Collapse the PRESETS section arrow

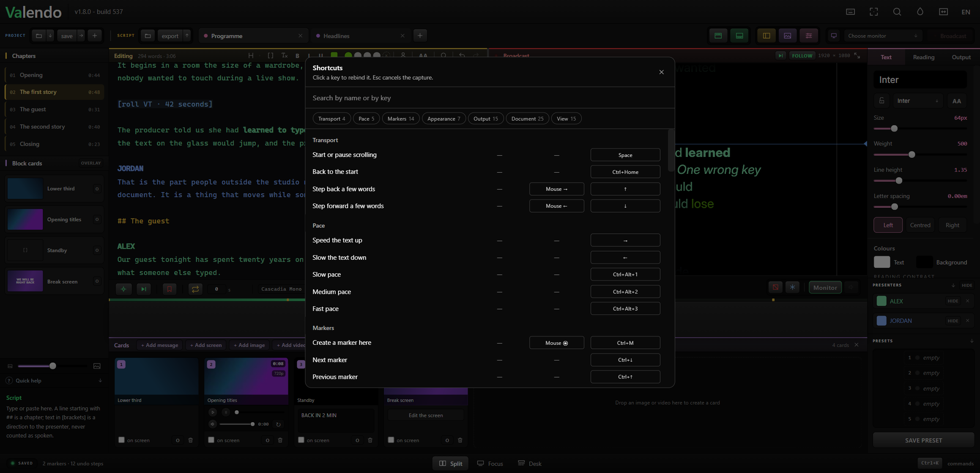[x=972, y=341]
